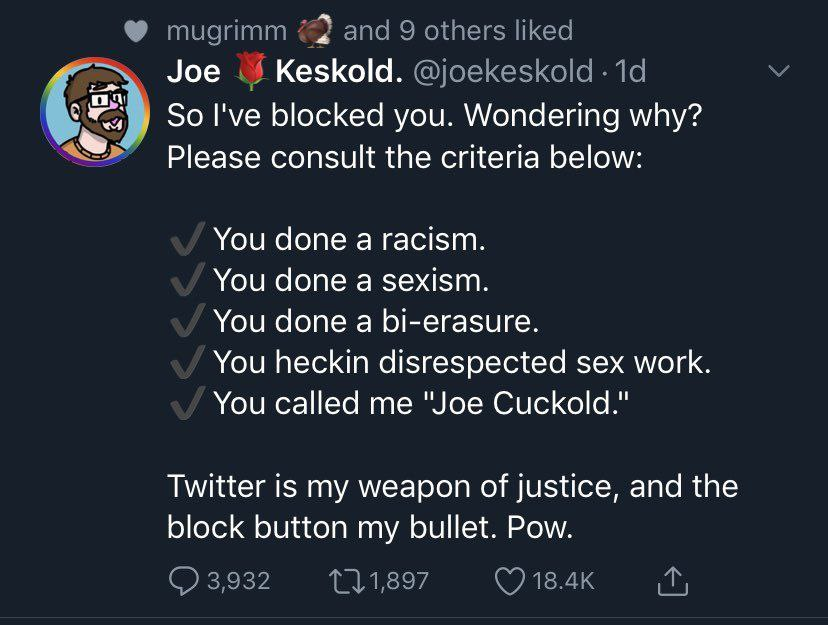Click the 3,932 replies count
This screenshot has width=828, height=625.
(x=238, y=581)
